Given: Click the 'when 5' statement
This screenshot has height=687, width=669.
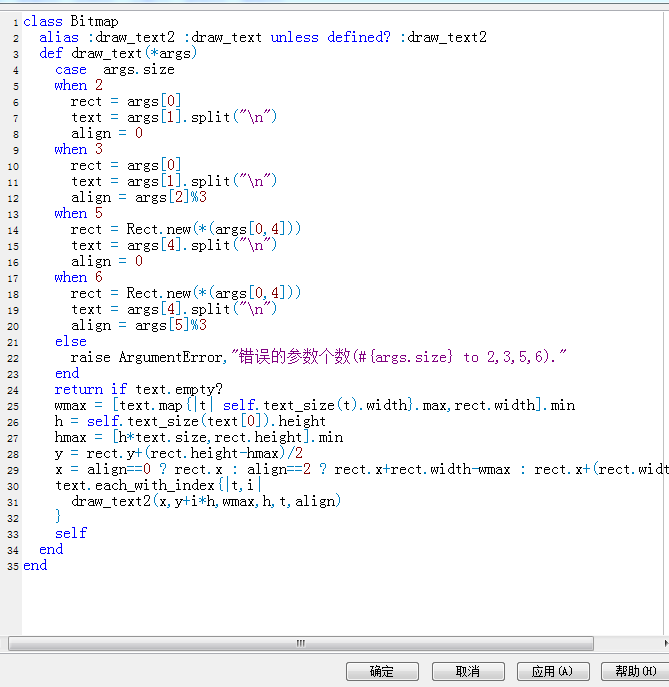Looking at the screenshot, I should 78,213.
